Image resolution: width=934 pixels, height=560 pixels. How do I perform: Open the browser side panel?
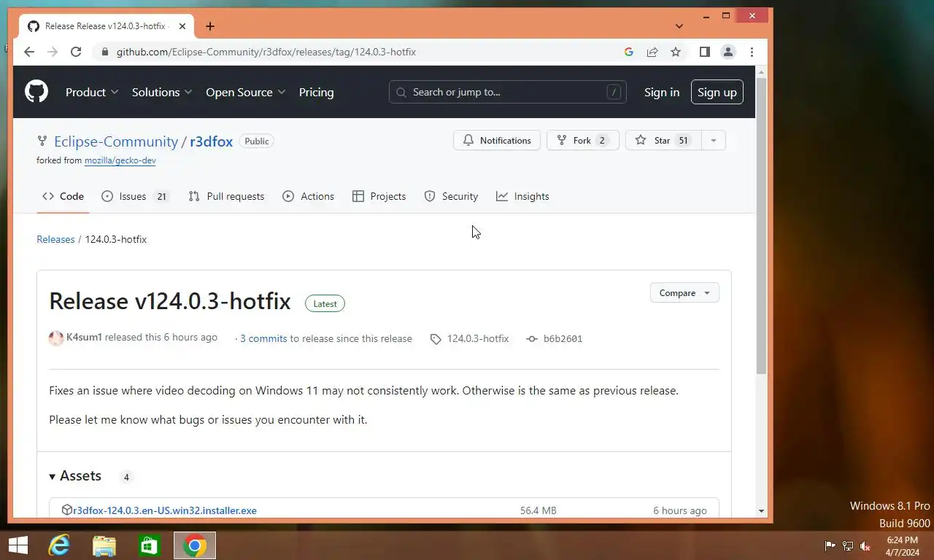[x=705, y=52]
